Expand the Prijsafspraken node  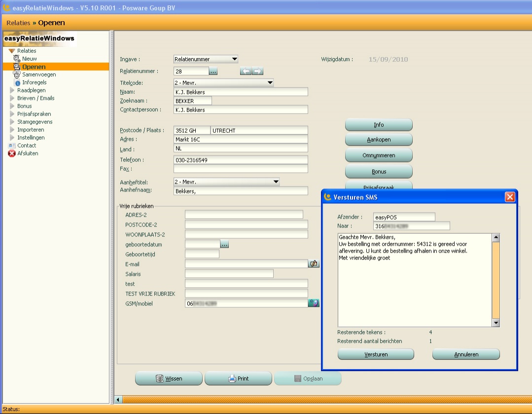12,114
